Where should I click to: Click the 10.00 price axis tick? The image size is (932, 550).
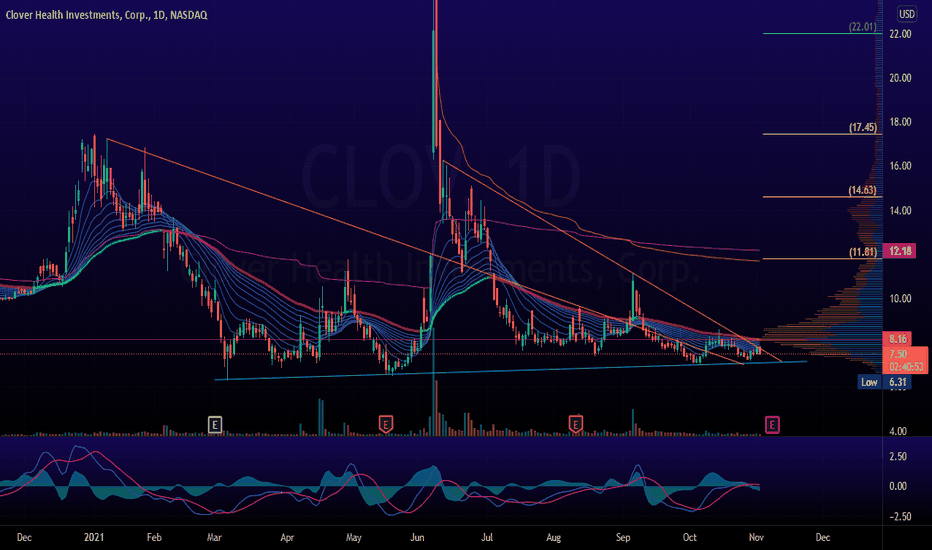click(900, 298)
